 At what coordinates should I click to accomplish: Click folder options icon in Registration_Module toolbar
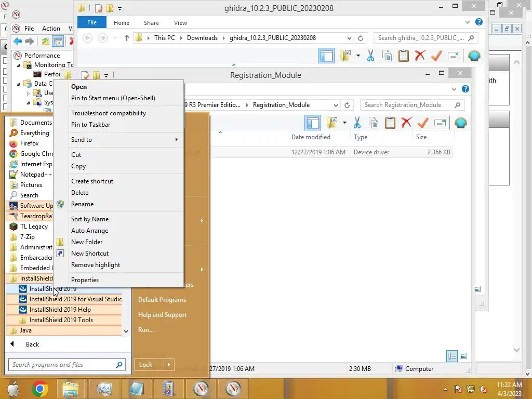point(331,123)
